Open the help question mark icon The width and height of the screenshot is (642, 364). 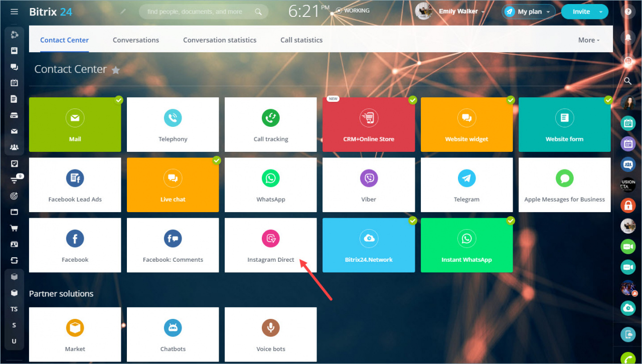click(x=628, y=12)
